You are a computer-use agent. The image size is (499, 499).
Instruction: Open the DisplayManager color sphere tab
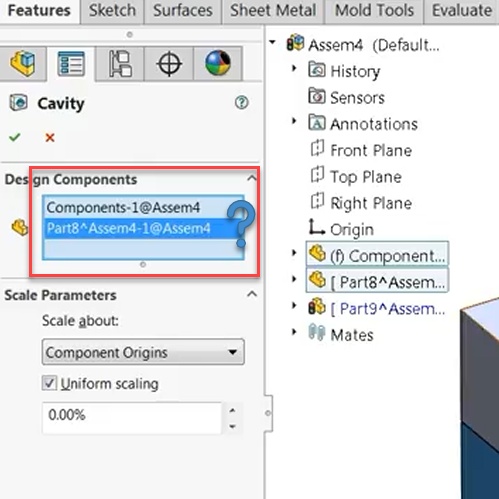click(218, 63)
